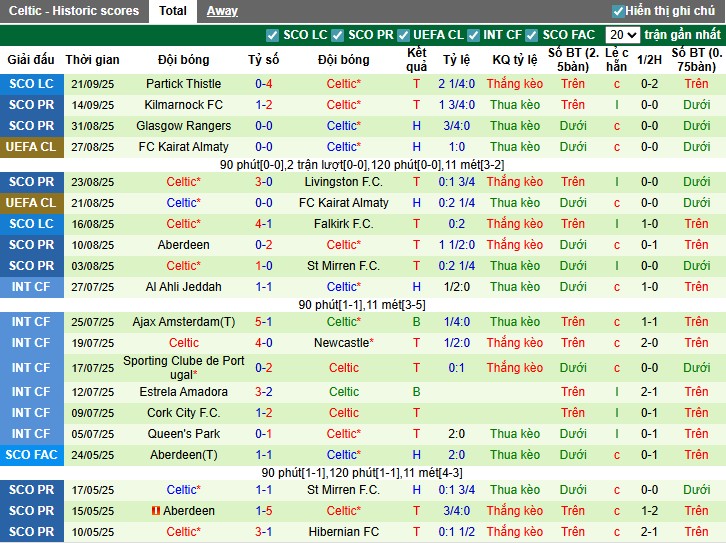This screenshot has height=543, width=726.
Task: Click the Celtic link in 19/07/25 row
Action: coord(183,343)
